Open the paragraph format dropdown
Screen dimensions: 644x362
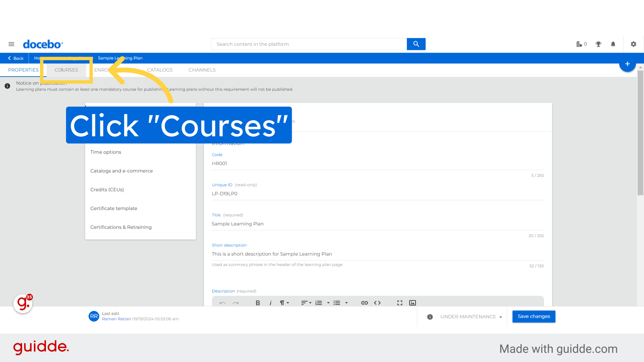[x=284, y=303]
